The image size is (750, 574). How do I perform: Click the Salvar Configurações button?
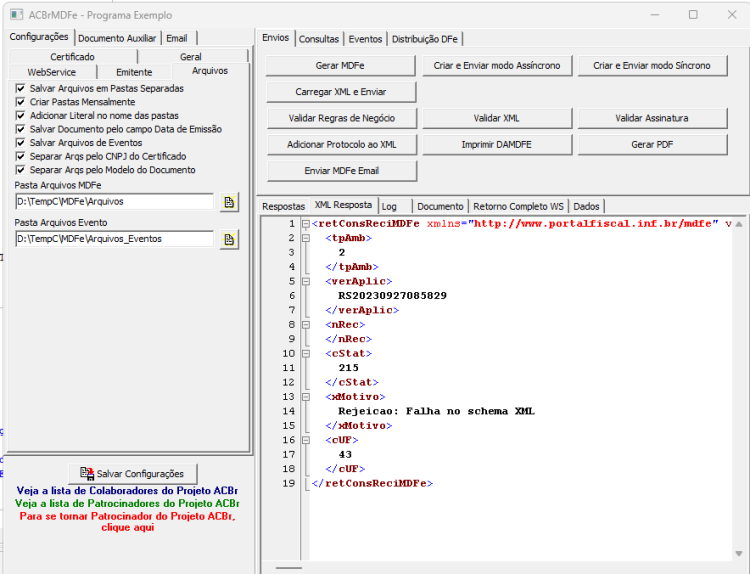132,474
